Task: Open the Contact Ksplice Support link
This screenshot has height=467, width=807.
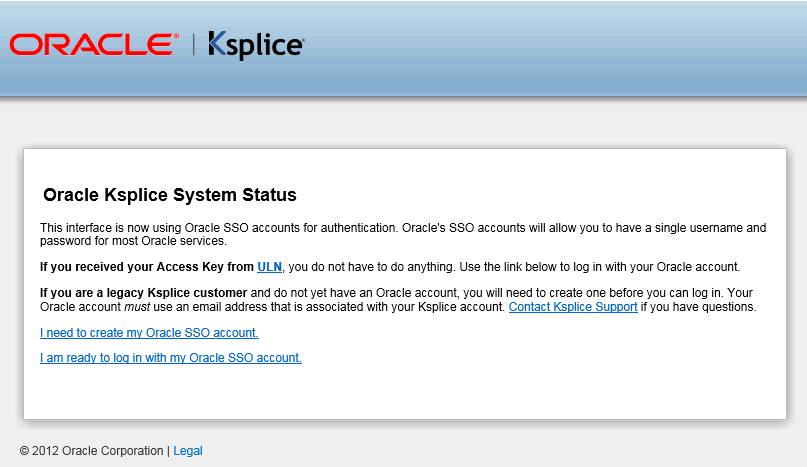Action: tap(573, 307)
